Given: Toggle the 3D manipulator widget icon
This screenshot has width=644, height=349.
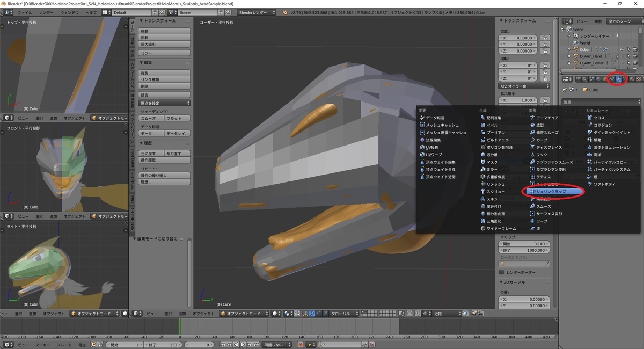Looking at the screenshot, I should tap(305, 313).
